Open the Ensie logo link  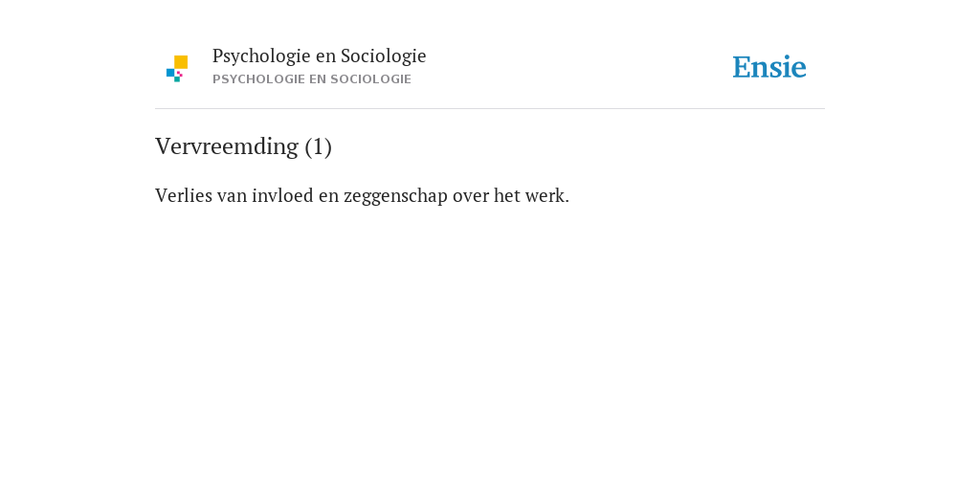point(769,67)
